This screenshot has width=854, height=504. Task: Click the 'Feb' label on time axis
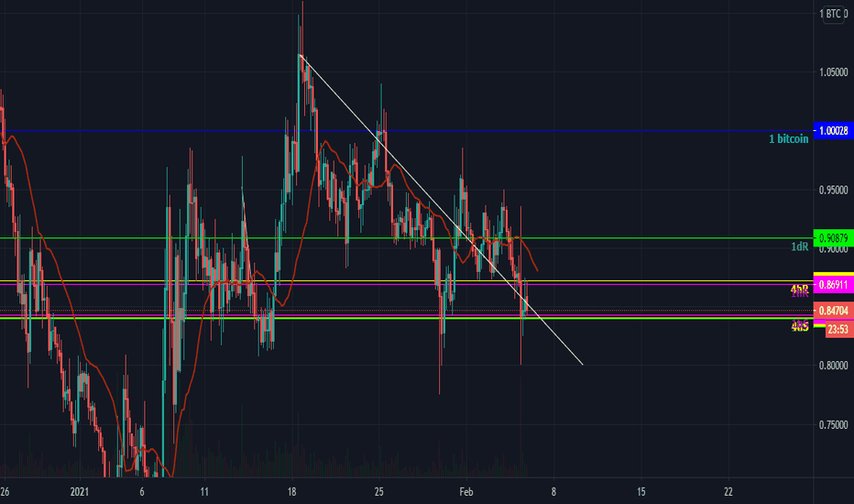click(x=466, y=492)
